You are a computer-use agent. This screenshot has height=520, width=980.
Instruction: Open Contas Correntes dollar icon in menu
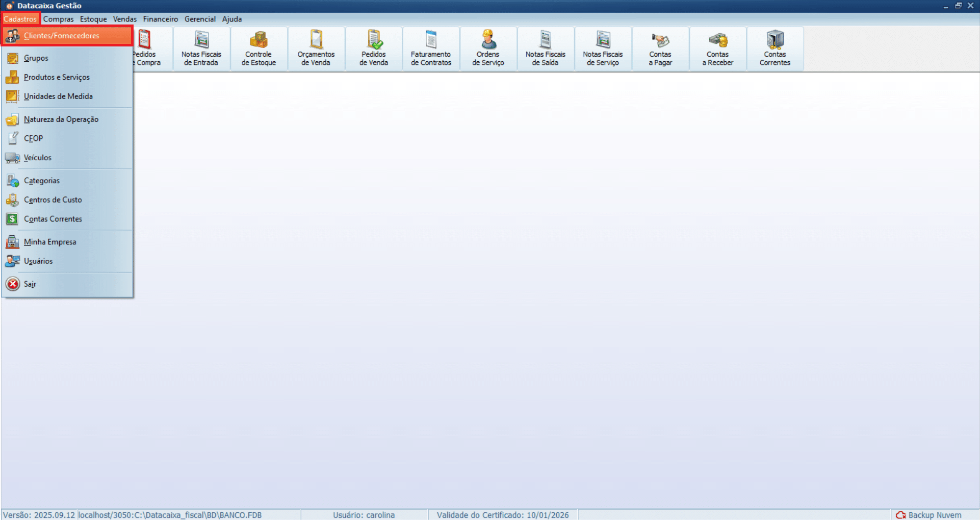pyautogui.click(x=13, y=219)
